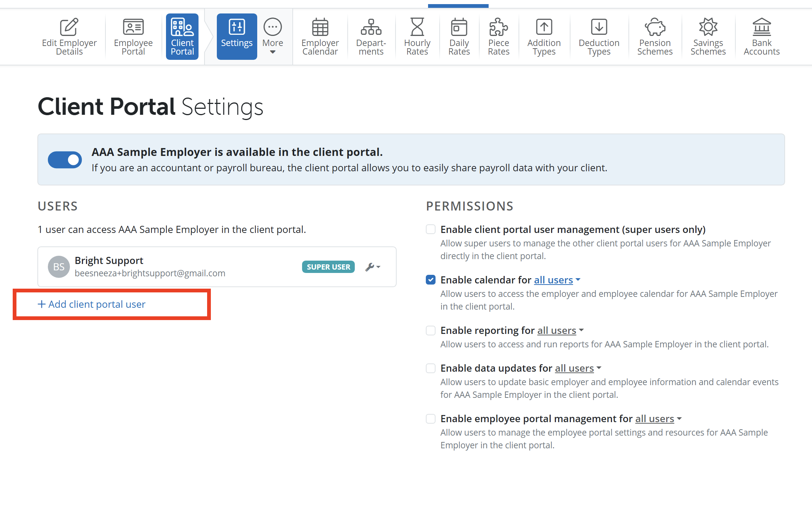This screenshot has width=812, height=513.
Task: Open Daily Rates
Action: pyautogui.click(x=459, y=37)
